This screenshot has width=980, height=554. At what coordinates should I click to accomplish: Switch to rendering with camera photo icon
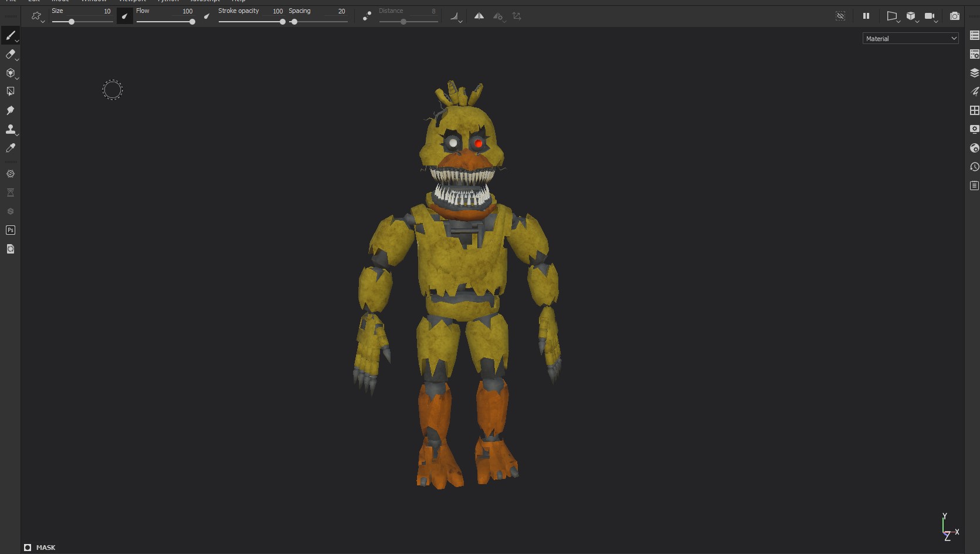point(955,16)
